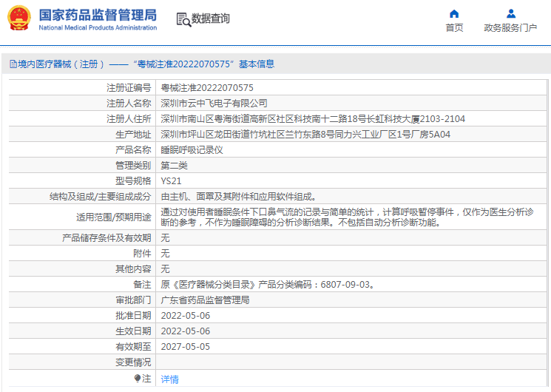The image size is (551, 392).
Task: Click the 国家药品监督管理局 title
Action: 98,15
